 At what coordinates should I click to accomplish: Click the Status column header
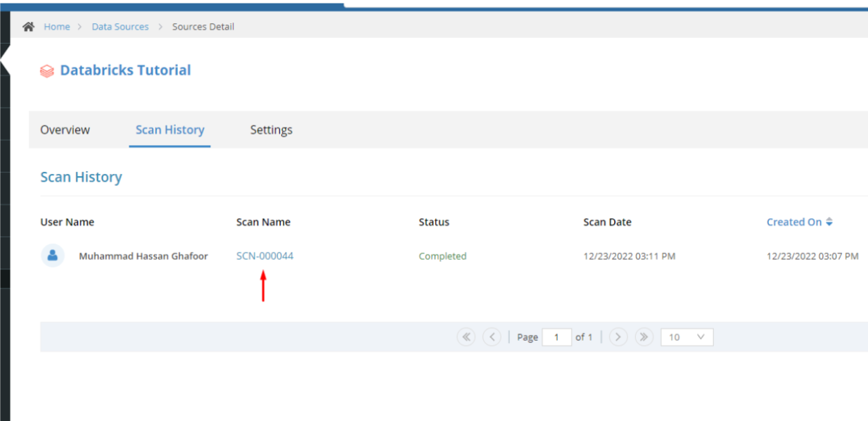(434, 222)
